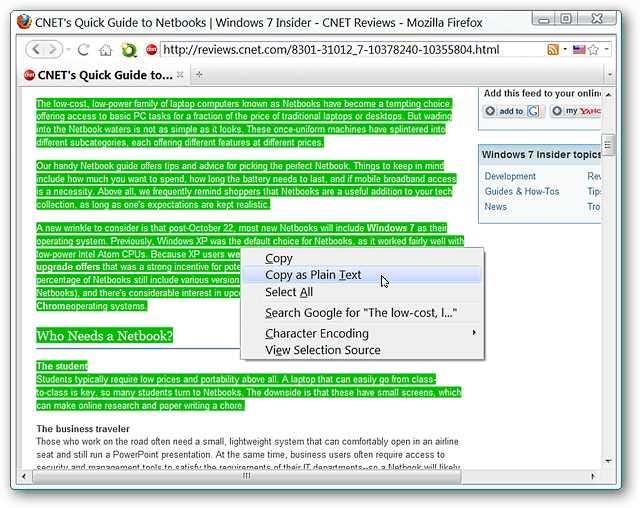Choose Copy as Plain Text
The image size is (640, 508).
[x=362, y=275]
